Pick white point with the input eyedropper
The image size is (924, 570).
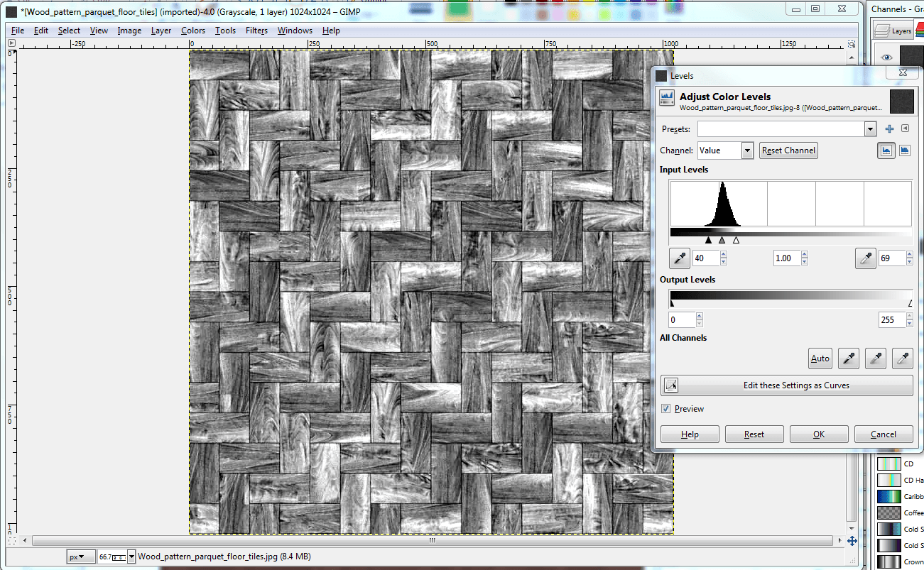pyautogui.click(x=865, y=259)
